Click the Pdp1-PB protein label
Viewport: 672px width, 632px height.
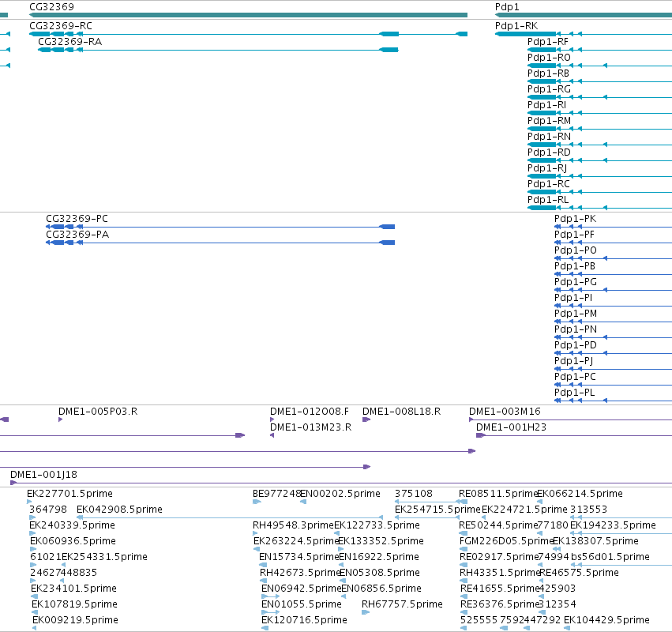(575, 266)
